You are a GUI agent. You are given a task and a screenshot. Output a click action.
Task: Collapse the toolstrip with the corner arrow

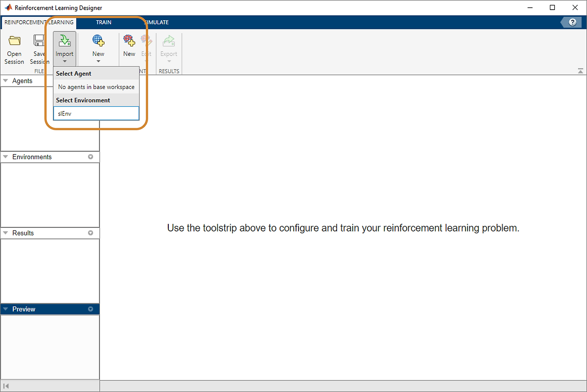581,71
